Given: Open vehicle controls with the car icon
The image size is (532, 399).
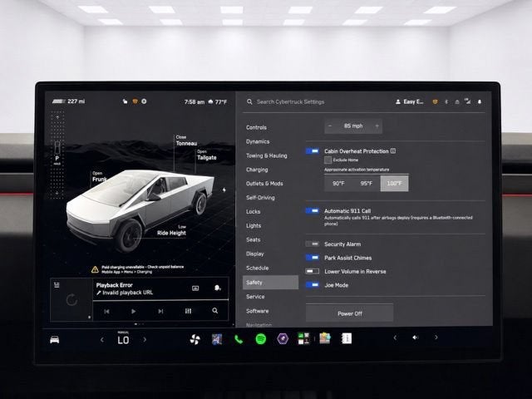Looking at the screenshot, I should pyautogui.click(x=55, y=340).
